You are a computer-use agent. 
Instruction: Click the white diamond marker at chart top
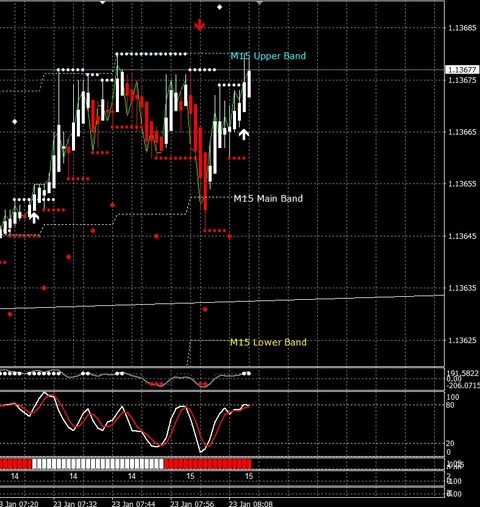click(219, 7)
